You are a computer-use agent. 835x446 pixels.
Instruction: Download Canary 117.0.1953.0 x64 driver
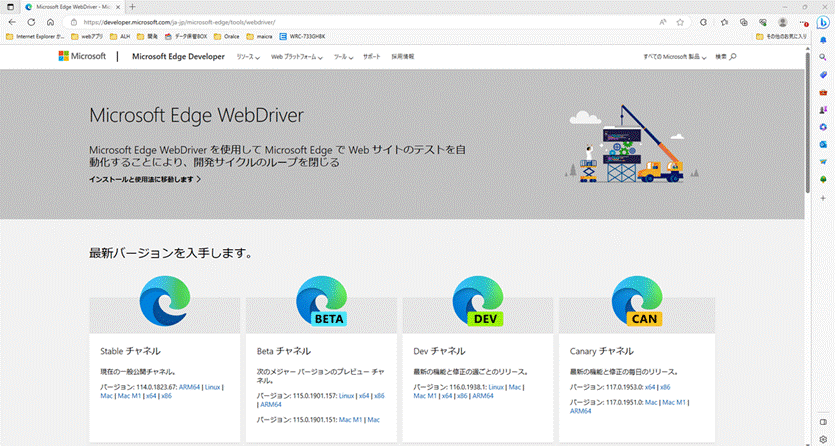650,387
